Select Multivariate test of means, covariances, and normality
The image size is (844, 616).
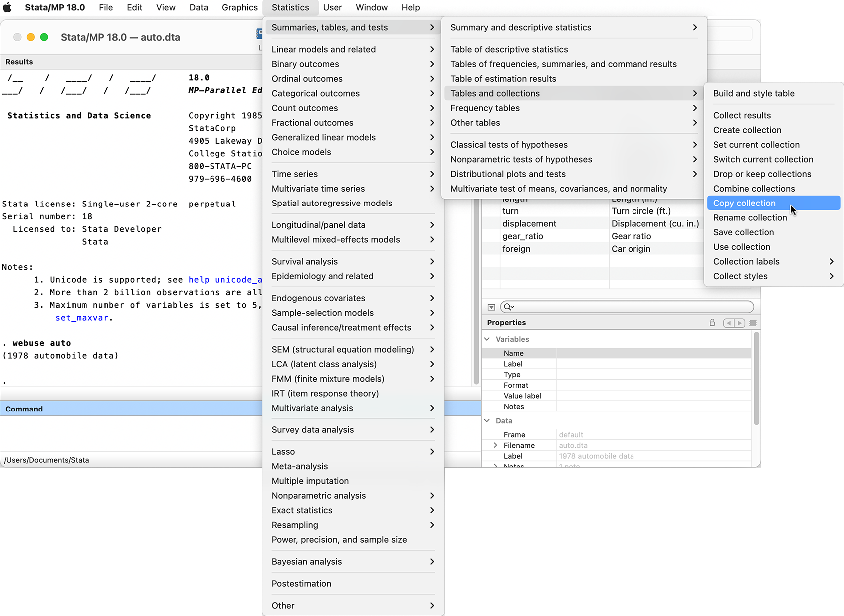pyautogui.click(x=574, y=189)
